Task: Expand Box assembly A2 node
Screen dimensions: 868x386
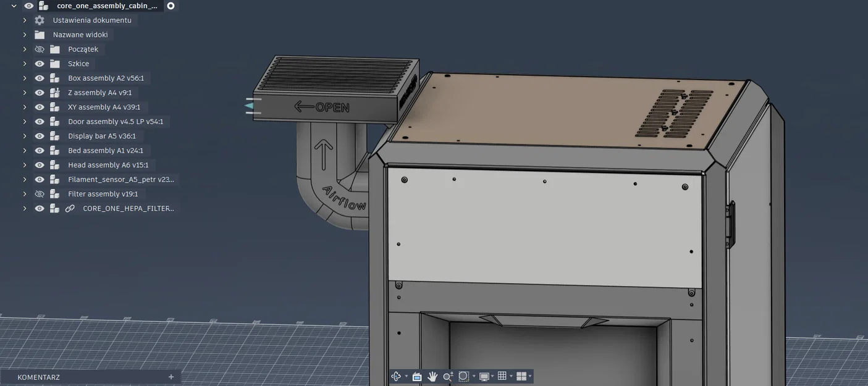Action: click(25, 78)
